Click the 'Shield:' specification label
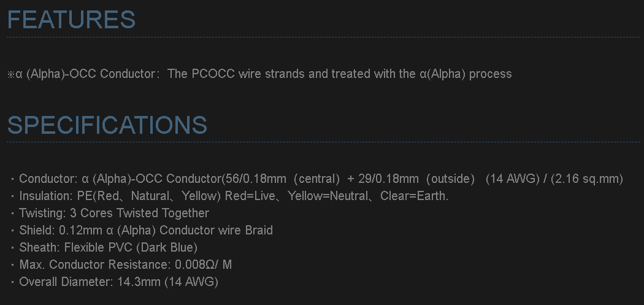The height and width of the screenshot is (305, 644). click(37, 231)
